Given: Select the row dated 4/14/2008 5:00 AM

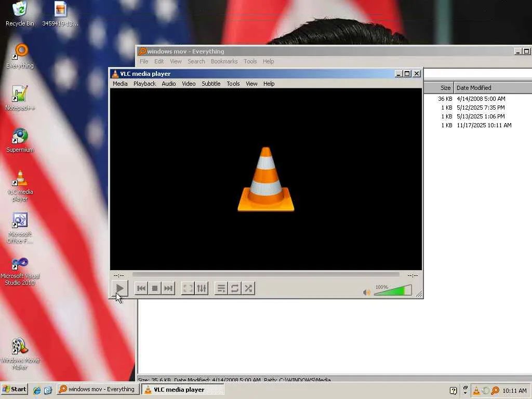Looking at the screenshot, I should (x=478, y=99).
